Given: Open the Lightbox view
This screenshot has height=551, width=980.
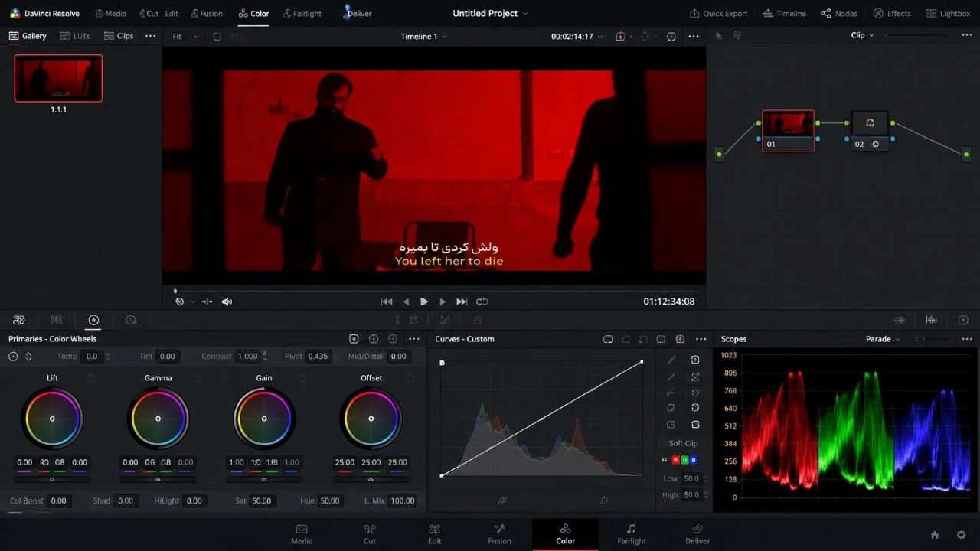Looking at the screenshot, I should click(x=948, y=14).
